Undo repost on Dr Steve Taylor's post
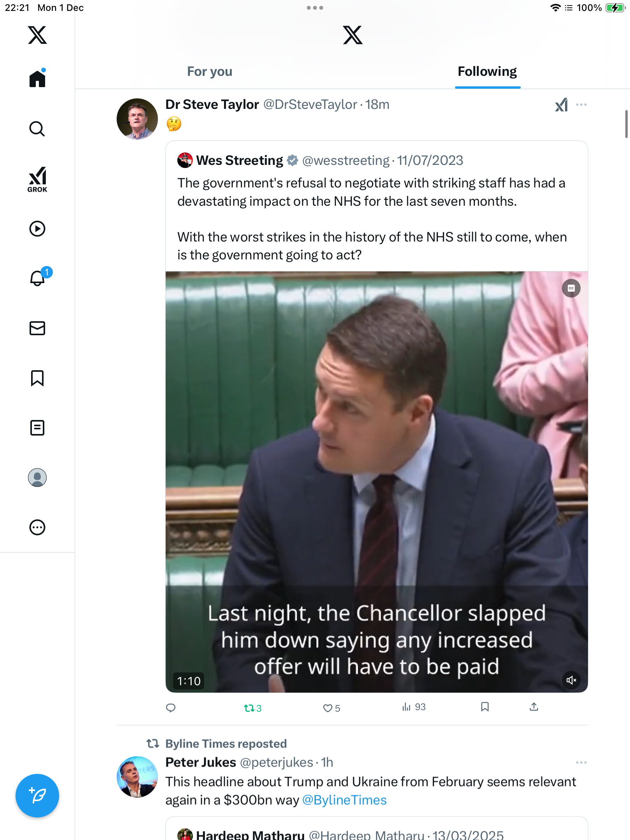The height and width of the screenshot is (840, 630). (249, 708)
